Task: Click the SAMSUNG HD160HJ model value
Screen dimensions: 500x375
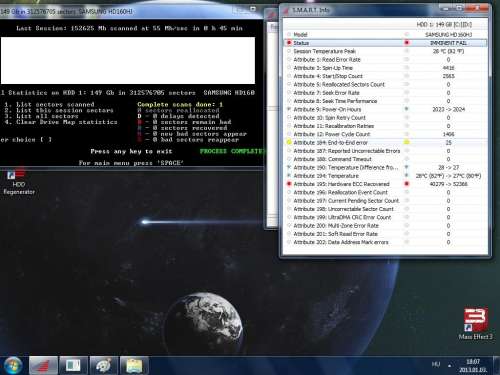Action: tap(448, 34)
